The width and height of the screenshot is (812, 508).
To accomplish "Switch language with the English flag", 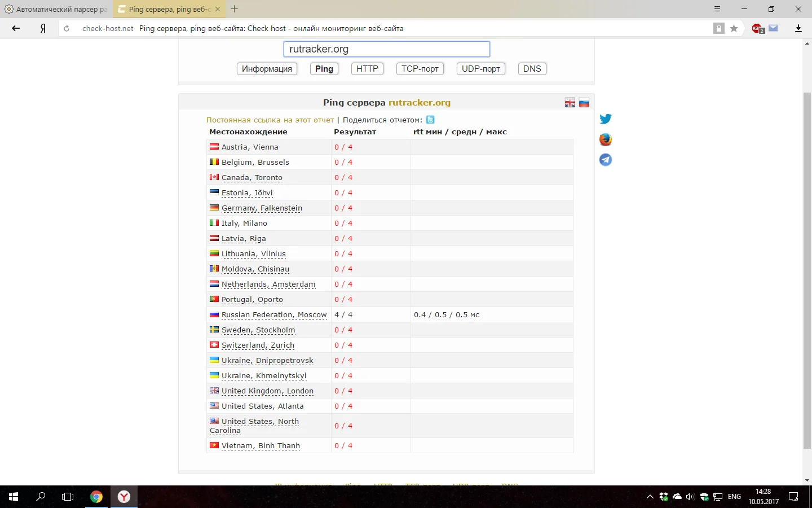I will [x=570, y=103].
